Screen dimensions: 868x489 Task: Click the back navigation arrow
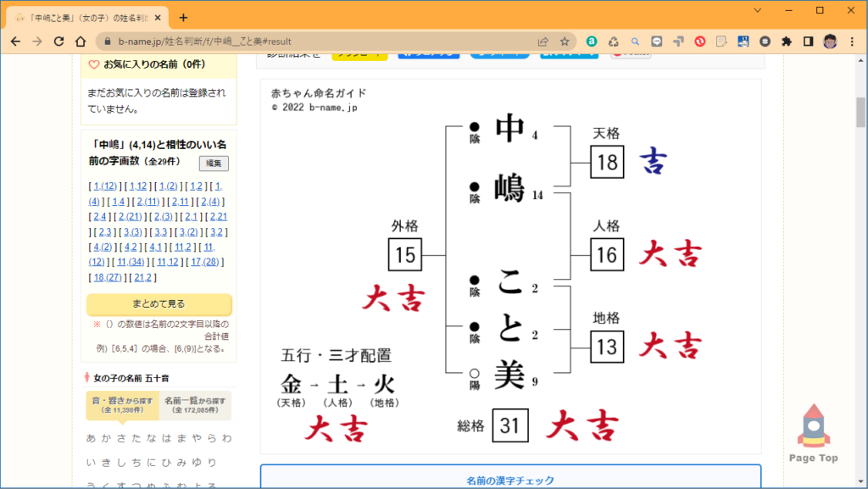coord(16,40)
